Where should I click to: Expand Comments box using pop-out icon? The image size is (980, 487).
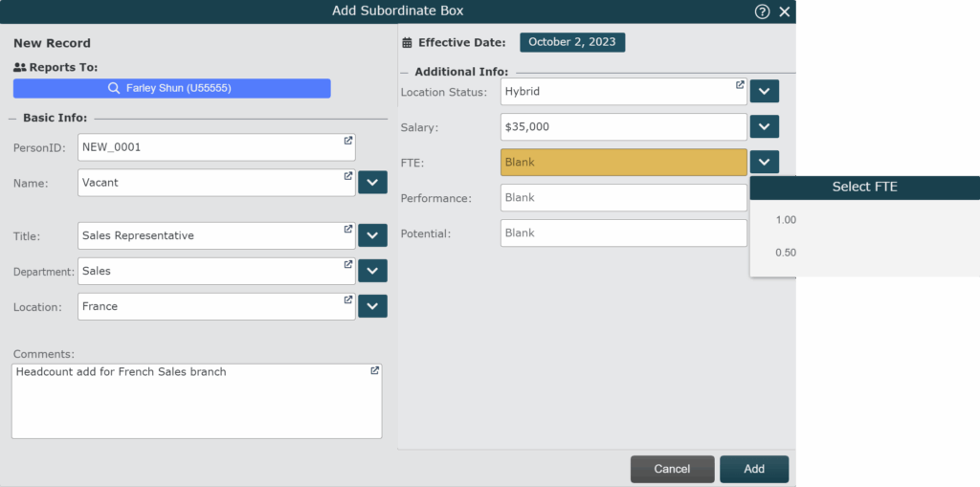click(374, 371)
